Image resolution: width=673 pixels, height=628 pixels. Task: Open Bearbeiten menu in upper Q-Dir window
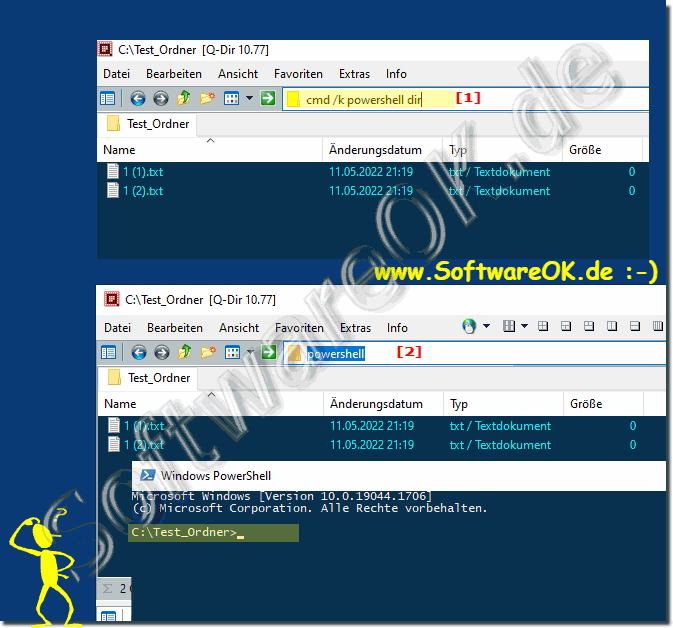click(174, 74)
